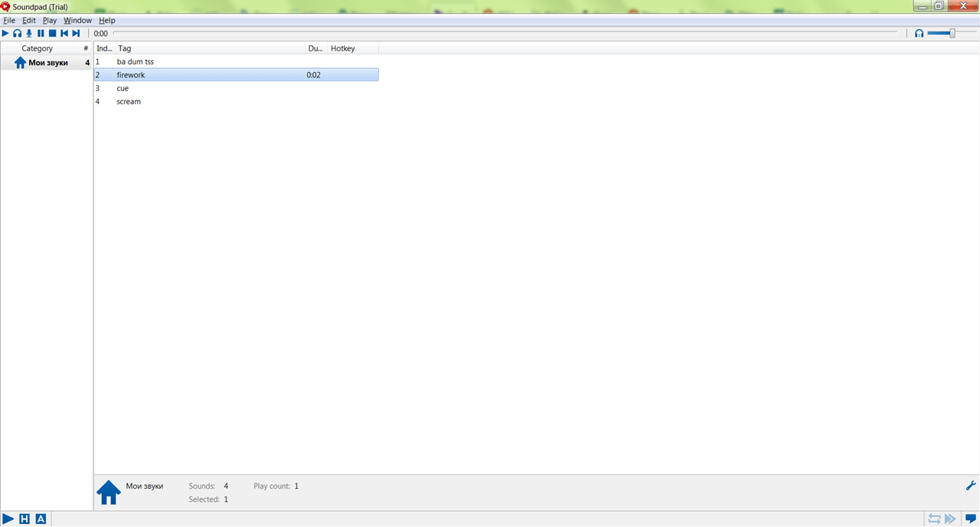Open the Play menu
The width and height of the screenshot is (980, 527).
pos(50,21)
